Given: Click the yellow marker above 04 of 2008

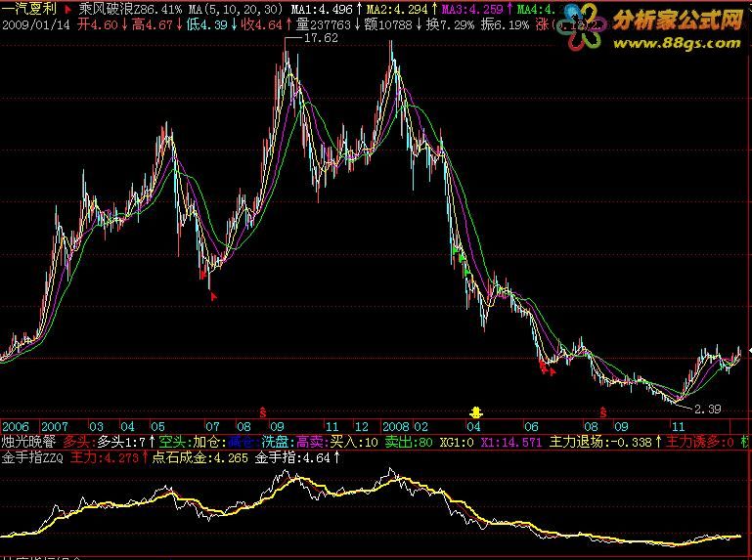Looking at the screenshot, I should click(x=476, y=411).
